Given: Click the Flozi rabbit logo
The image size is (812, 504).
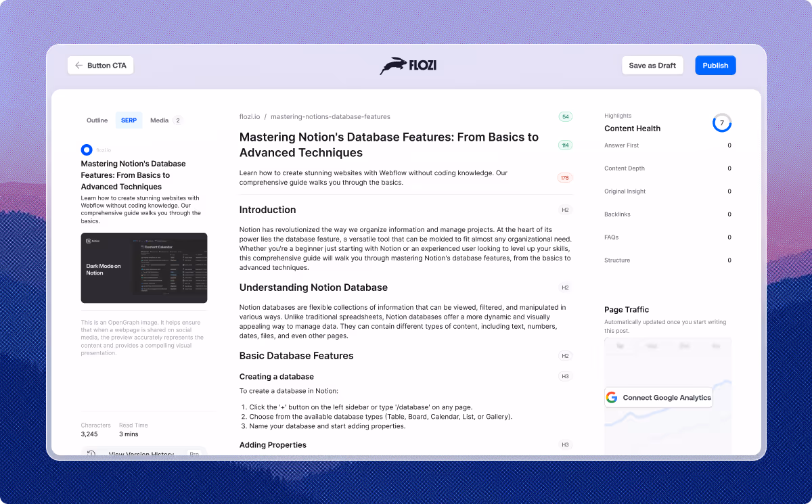Looking at the screenshot, I should (408, 66).
